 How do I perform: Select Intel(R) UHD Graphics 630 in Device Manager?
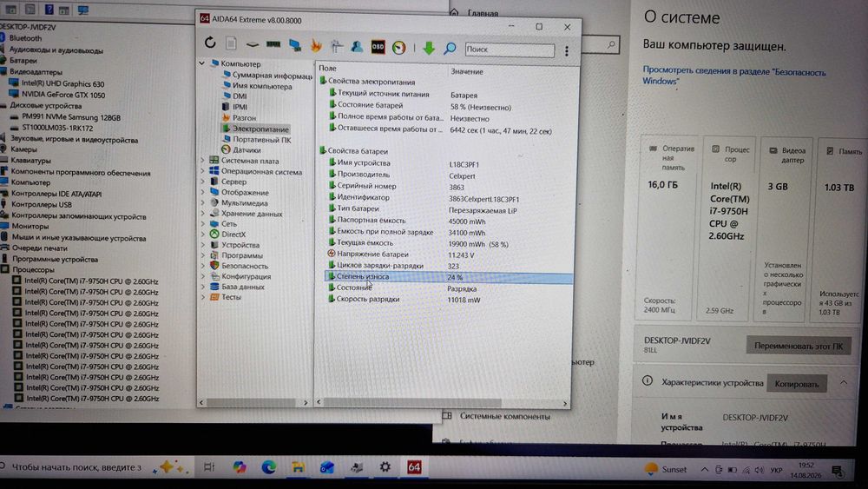pyautogui.click(x=56, y=83)
